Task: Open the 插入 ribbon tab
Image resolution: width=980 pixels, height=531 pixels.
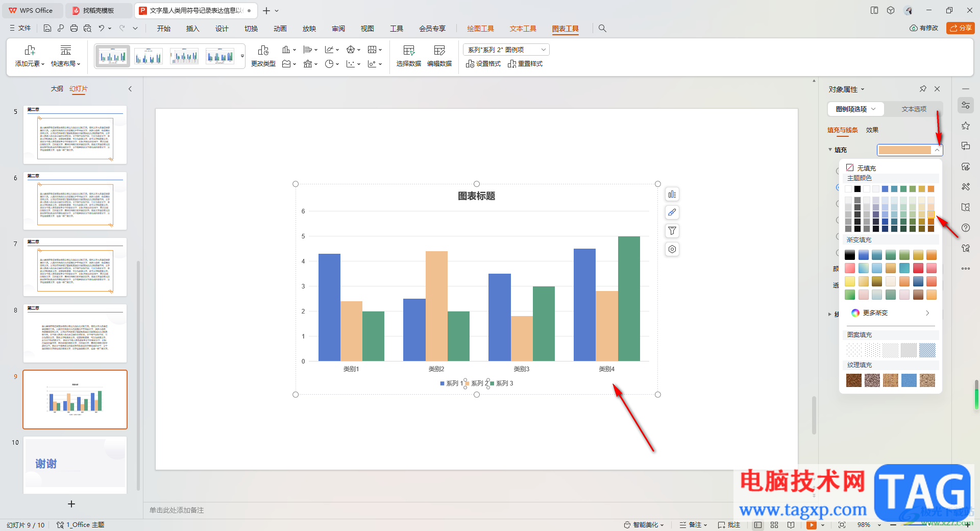Action: tap(193, 29)
